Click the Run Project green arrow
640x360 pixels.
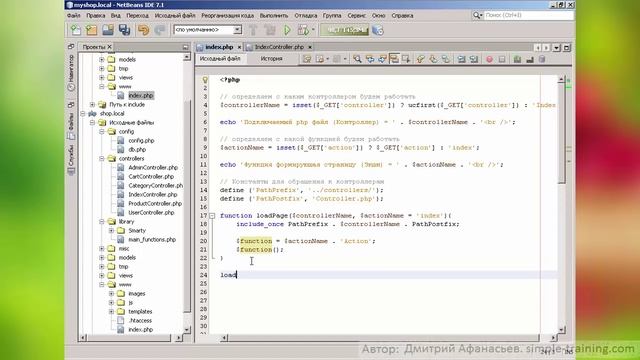[x=287, y=30]
